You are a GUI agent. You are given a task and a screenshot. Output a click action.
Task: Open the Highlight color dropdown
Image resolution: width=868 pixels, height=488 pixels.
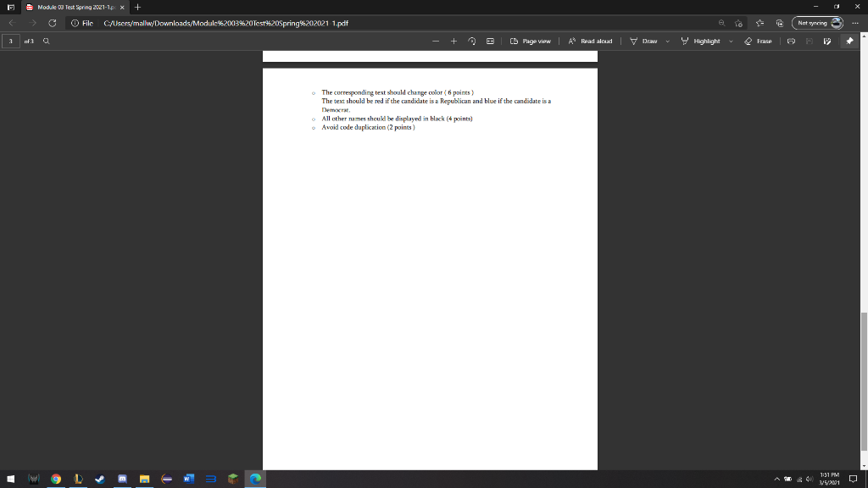pyautogui.click(x=732, y=41)
